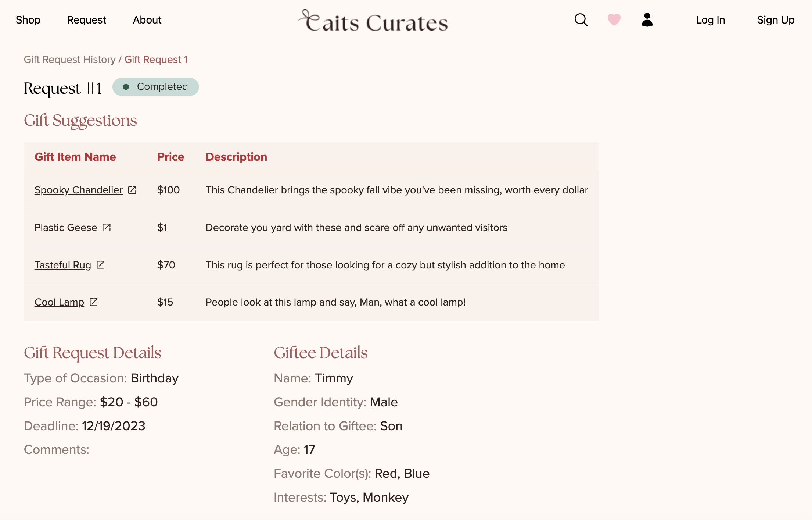Click the age value 17
812x520 pixels.
(309, 449)
